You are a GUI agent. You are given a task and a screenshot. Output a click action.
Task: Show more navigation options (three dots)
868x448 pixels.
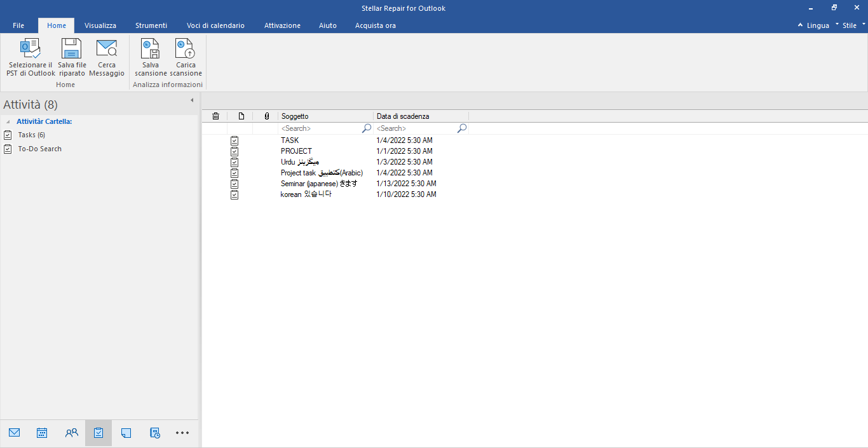182,433
